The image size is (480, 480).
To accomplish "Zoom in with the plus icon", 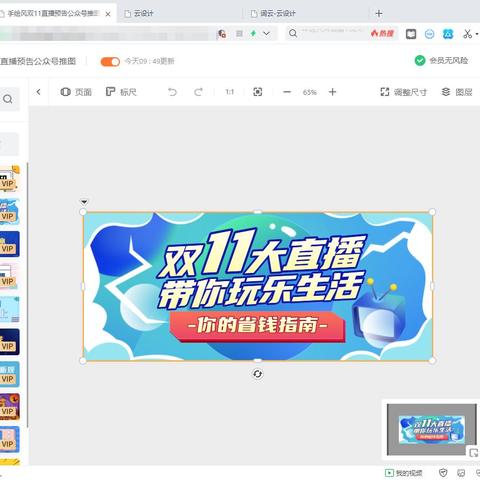I will pos(332,92).
